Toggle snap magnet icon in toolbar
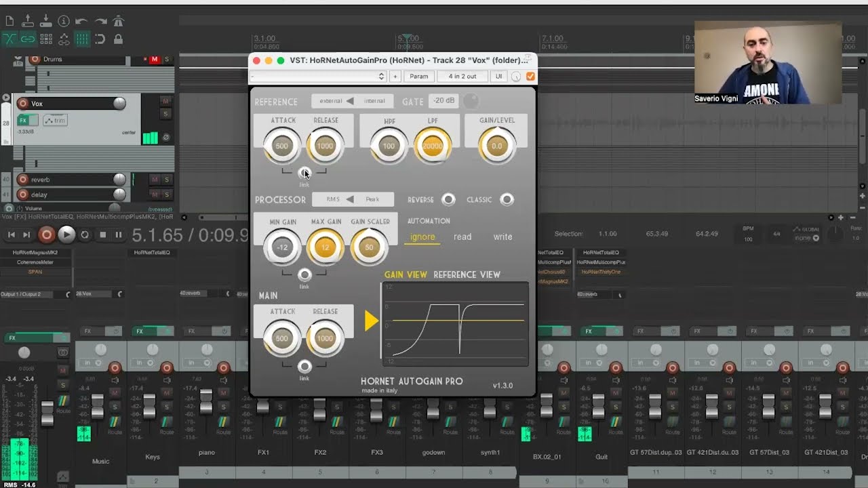The height and width of the screenshot is (488, 868). pos(100,39)
